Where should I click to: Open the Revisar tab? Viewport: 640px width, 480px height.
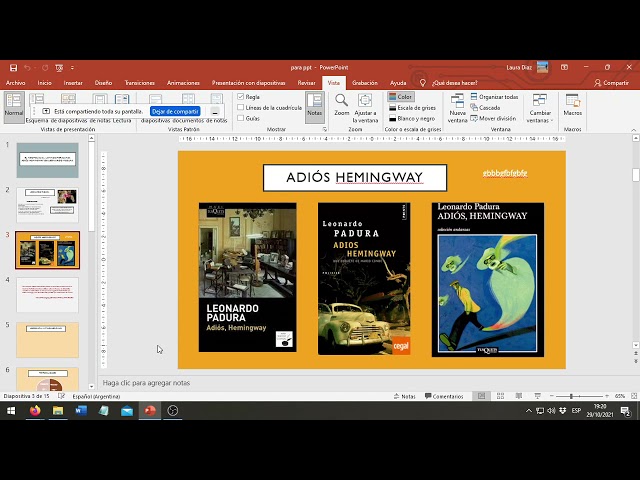[x=307, y=83]
